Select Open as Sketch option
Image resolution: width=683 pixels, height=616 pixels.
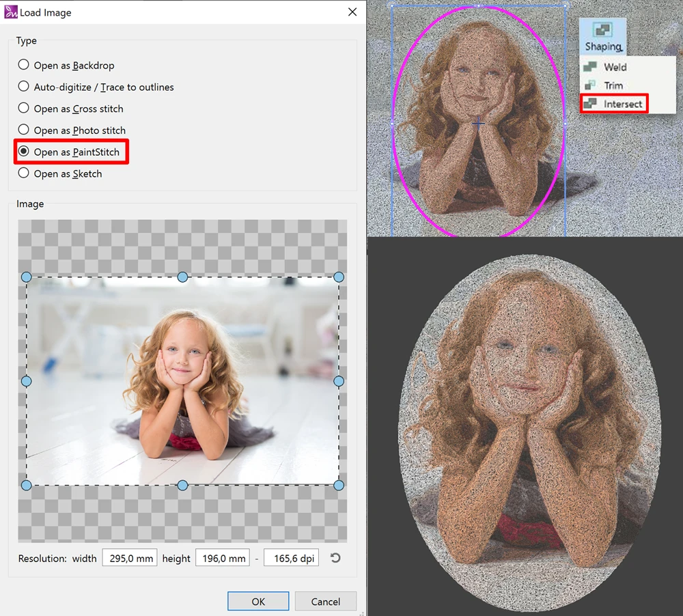[24, 173]
